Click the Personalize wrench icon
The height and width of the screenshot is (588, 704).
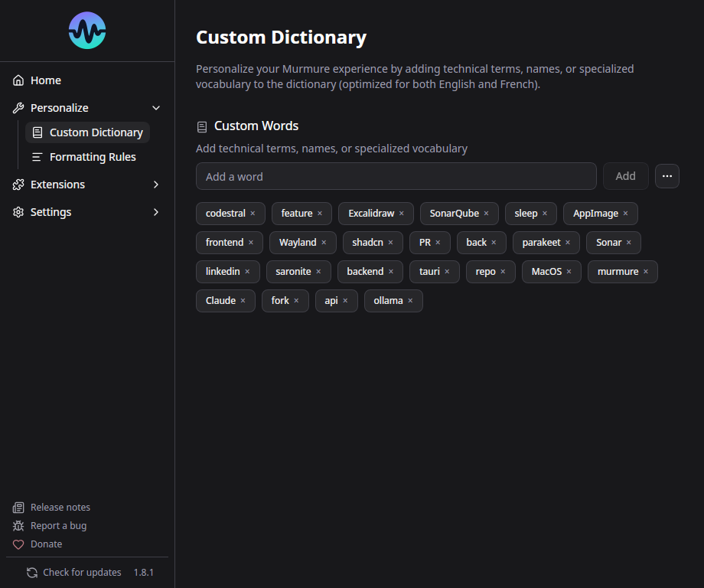(17, 107)
